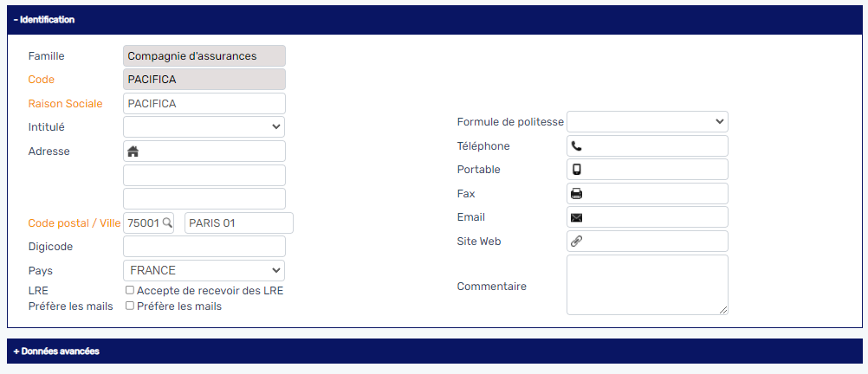Screen dimensions: 868x374
Task: Open the Pays dropdown showing FRANCE
Action: click(204, 270)
